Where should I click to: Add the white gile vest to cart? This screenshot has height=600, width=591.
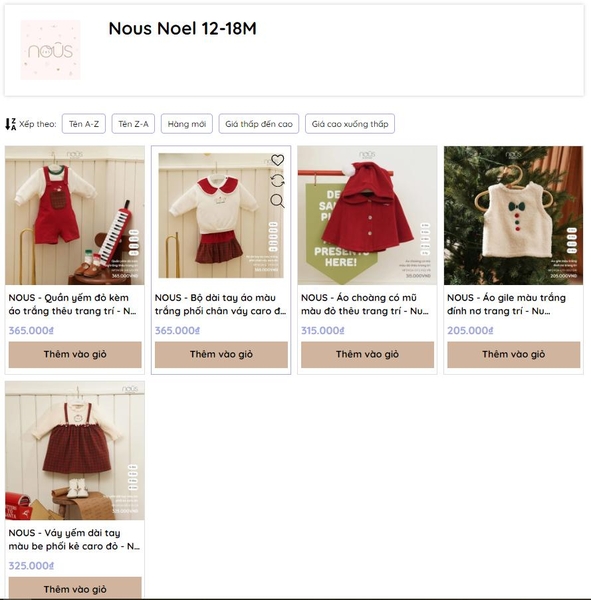pos(514,354)
